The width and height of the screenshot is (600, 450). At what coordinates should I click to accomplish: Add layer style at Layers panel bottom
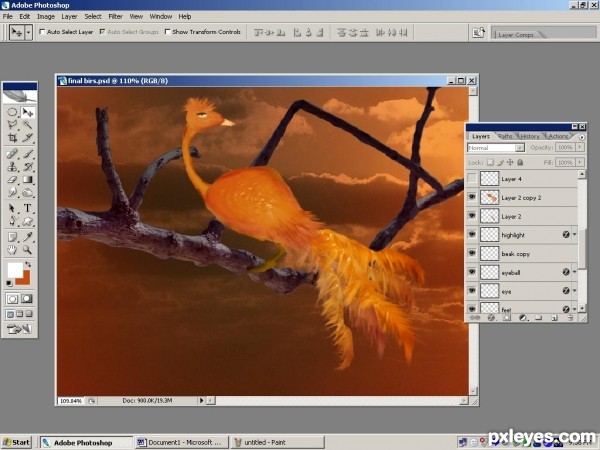coord(491,318)
